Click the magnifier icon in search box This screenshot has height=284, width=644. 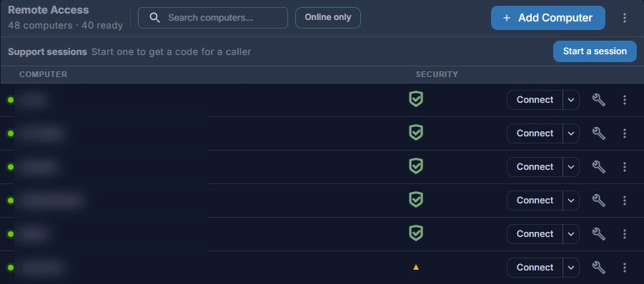click(x=155, y=18)
